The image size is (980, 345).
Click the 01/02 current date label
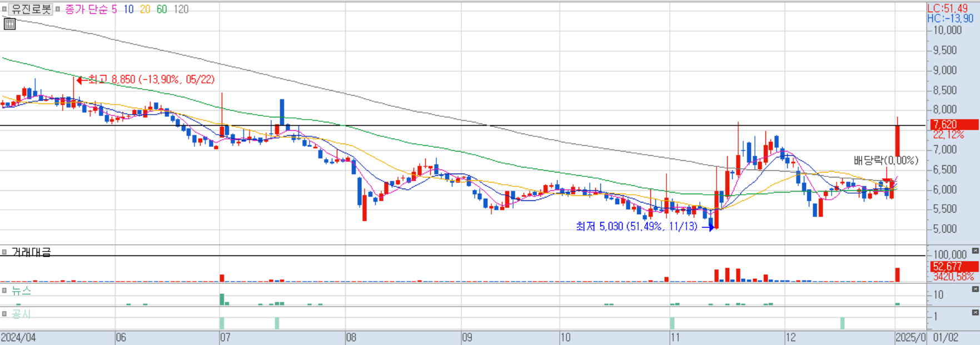pyautogui.click(x=946, y=337)
